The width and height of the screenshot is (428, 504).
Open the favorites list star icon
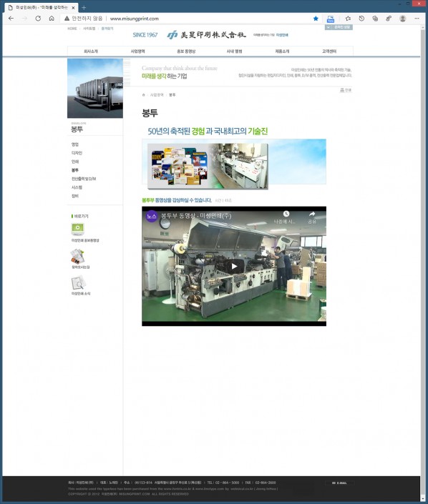[x=348, y=19]
